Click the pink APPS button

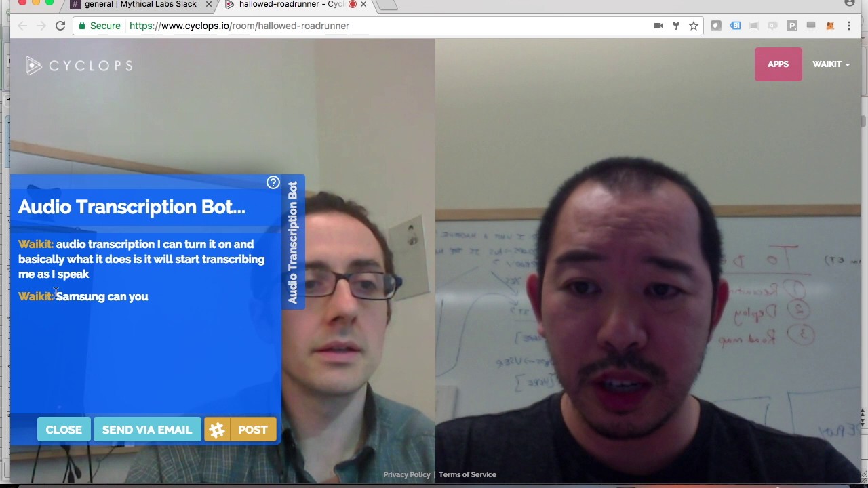[778, 64]
